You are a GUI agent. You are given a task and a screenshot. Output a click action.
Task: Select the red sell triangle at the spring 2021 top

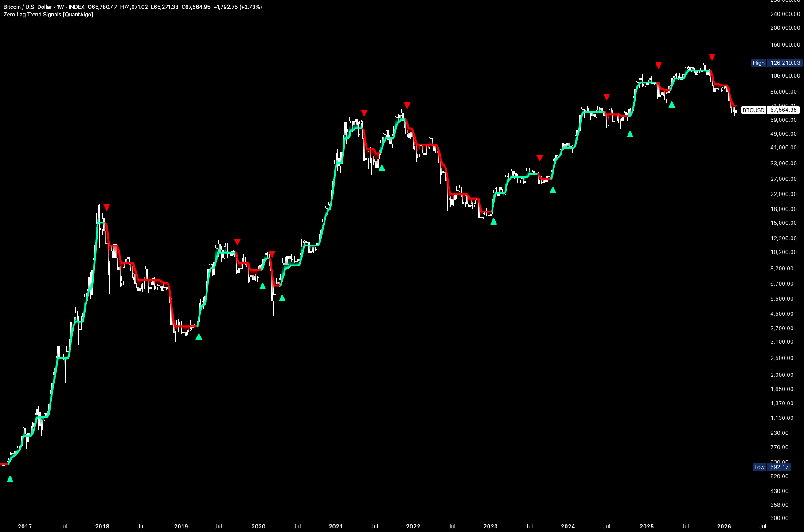(364, 113)
